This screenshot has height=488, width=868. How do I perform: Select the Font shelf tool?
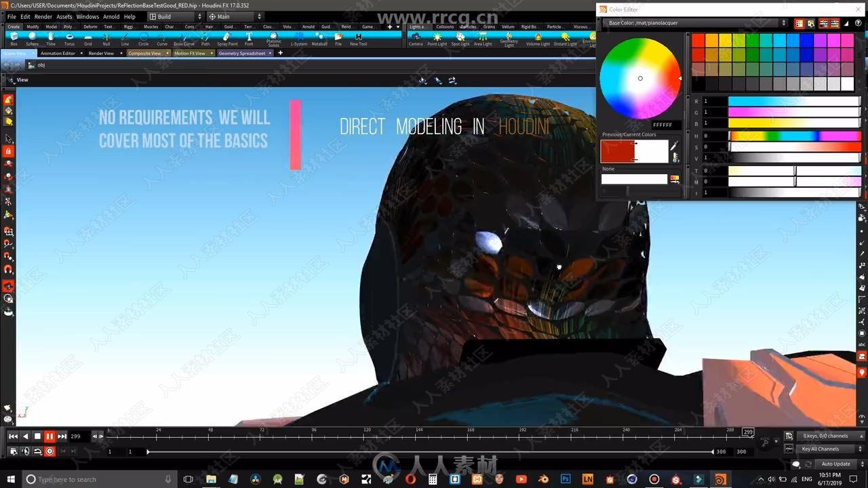coord(249,38)
